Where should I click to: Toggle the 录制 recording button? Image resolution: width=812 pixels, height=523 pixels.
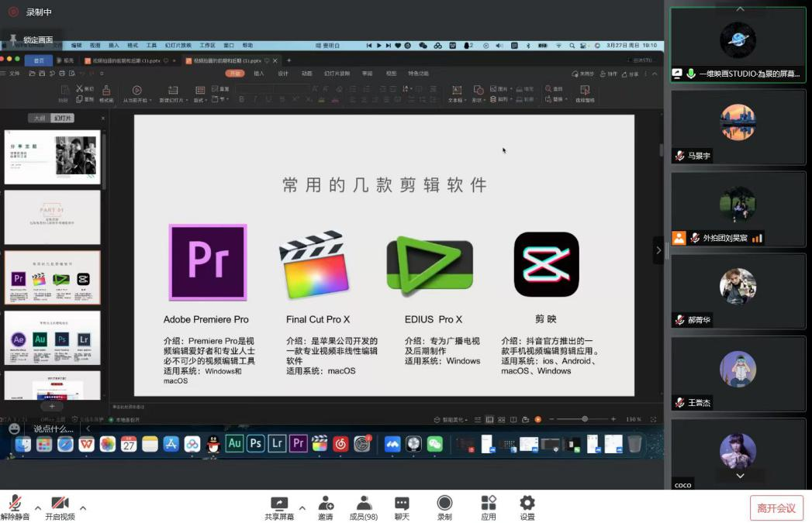click(444, 507)
